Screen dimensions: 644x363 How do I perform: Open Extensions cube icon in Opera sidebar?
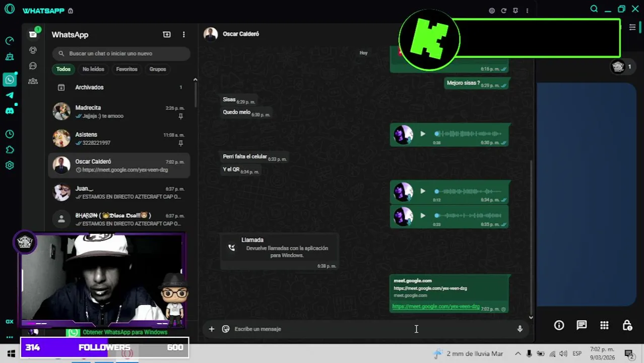tap(10, 150)
